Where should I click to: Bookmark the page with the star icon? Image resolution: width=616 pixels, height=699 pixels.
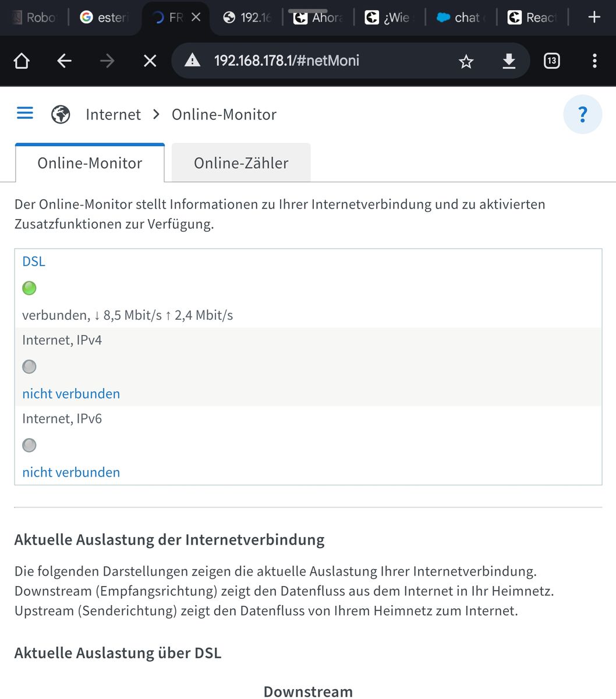pos(466,61)
